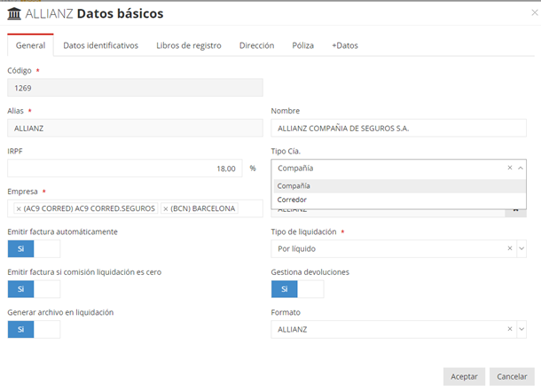Click the bank building icon beside ALLIANZ title
The width and height of the screenshot is (541, 392).
click(x=14, y=14)
